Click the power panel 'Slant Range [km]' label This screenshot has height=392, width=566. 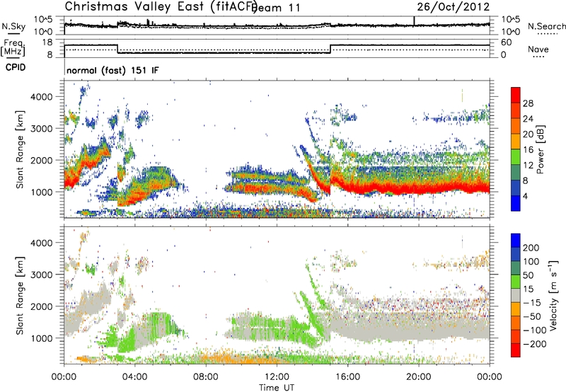pos(21,150)
